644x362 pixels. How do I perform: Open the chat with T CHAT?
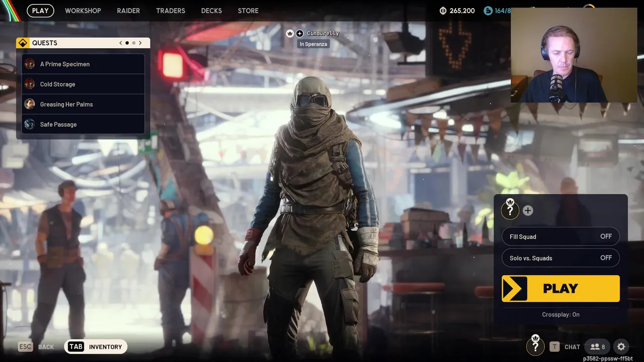tap(565, 347)
